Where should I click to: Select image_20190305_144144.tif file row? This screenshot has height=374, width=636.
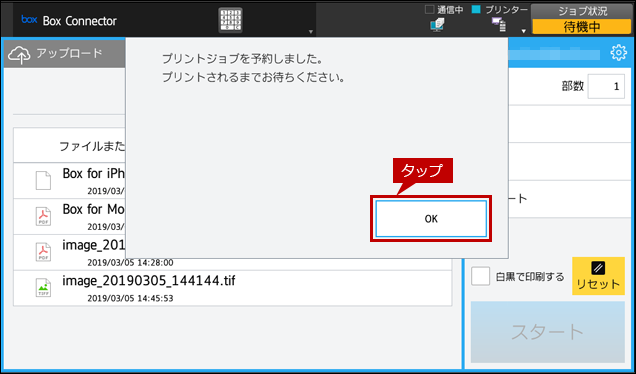point(232,288)
